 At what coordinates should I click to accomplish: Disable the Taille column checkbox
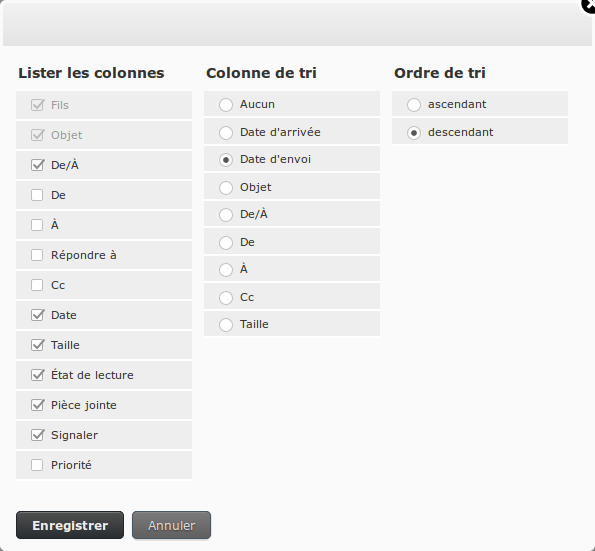click(37, 345)
